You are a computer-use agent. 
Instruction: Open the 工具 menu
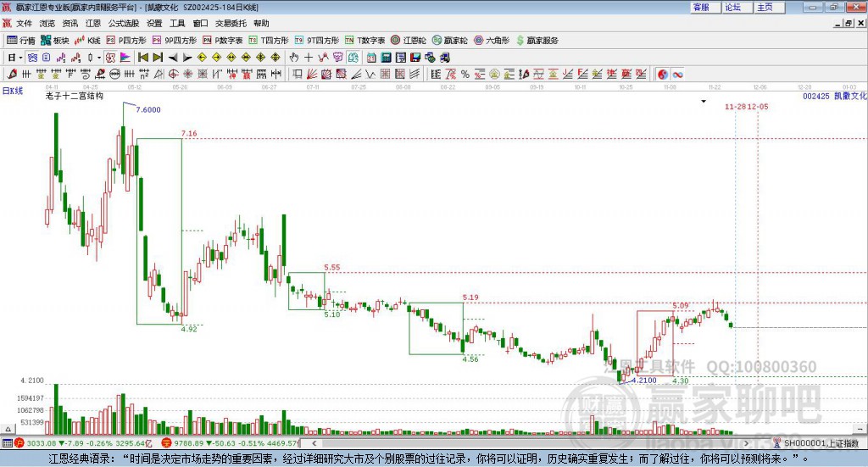[177, 23]
